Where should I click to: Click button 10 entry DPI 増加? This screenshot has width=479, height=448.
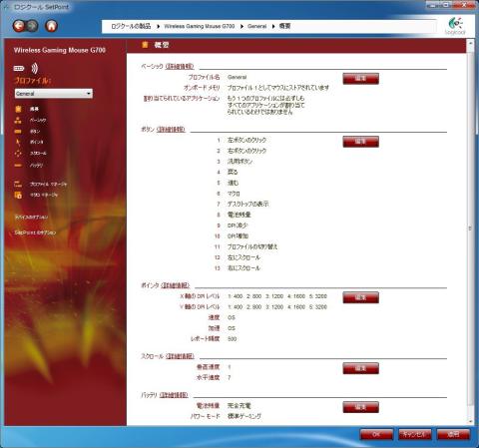(x=238, y=235)
